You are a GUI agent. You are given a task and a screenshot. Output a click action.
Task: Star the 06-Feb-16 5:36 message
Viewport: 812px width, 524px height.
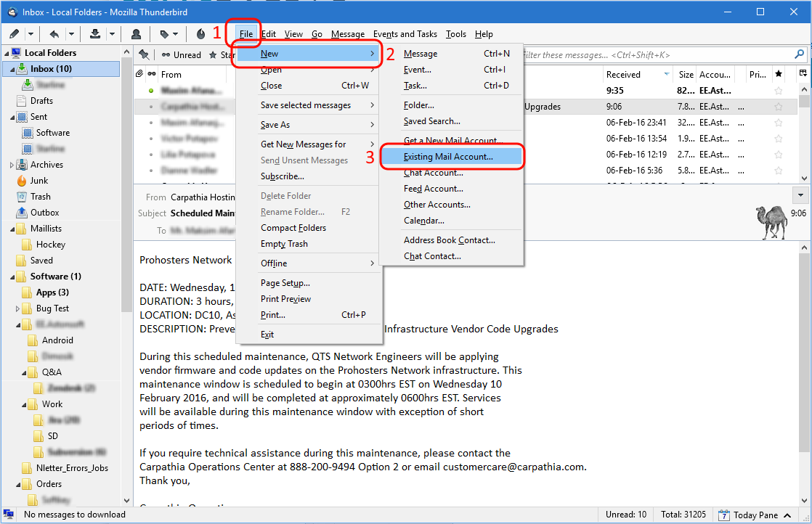pyautogui.click(x=779, y=171)
